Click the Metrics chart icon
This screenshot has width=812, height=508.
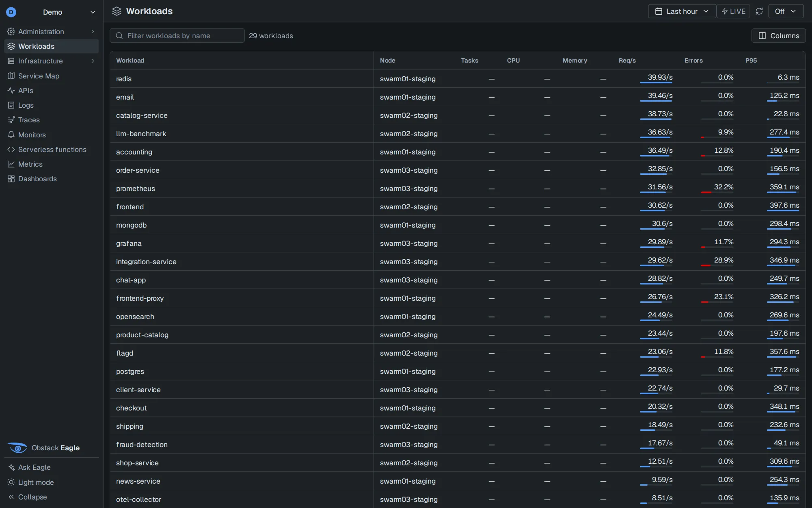[x=11, y=164]
